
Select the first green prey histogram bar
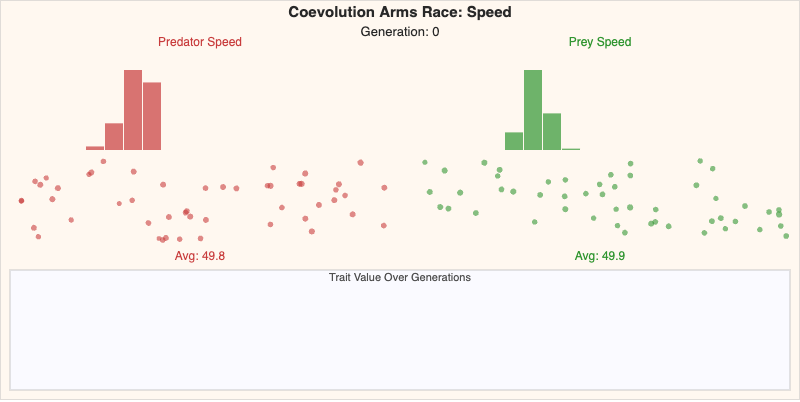514,141
